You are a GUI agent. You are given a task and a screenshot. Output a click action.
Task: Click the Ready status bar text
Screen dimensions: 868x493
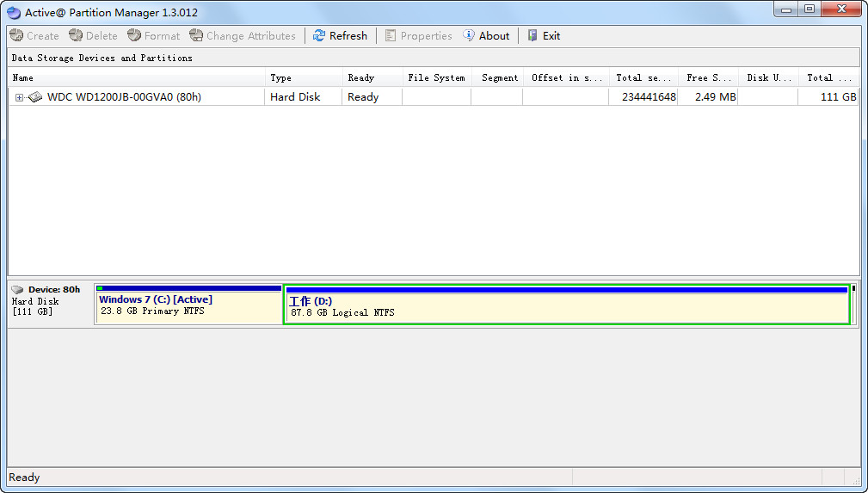[24, 478]
